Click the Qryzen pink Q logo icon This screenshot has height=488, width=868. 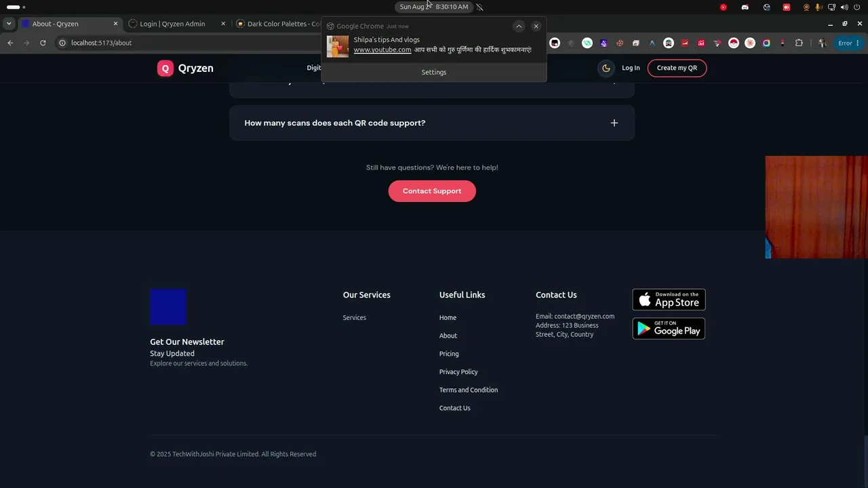tap(165, 68)
